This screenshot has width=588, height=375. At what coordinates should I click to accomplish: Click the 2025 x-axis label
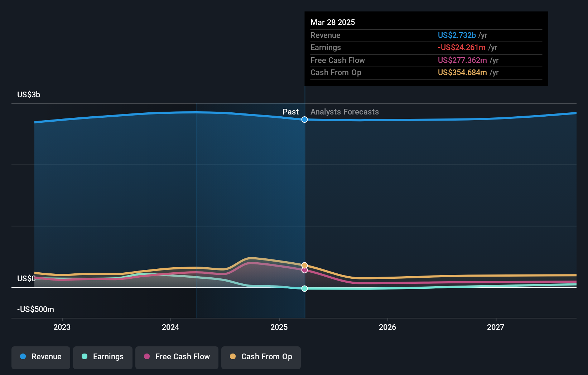click(x=279, y=327)
